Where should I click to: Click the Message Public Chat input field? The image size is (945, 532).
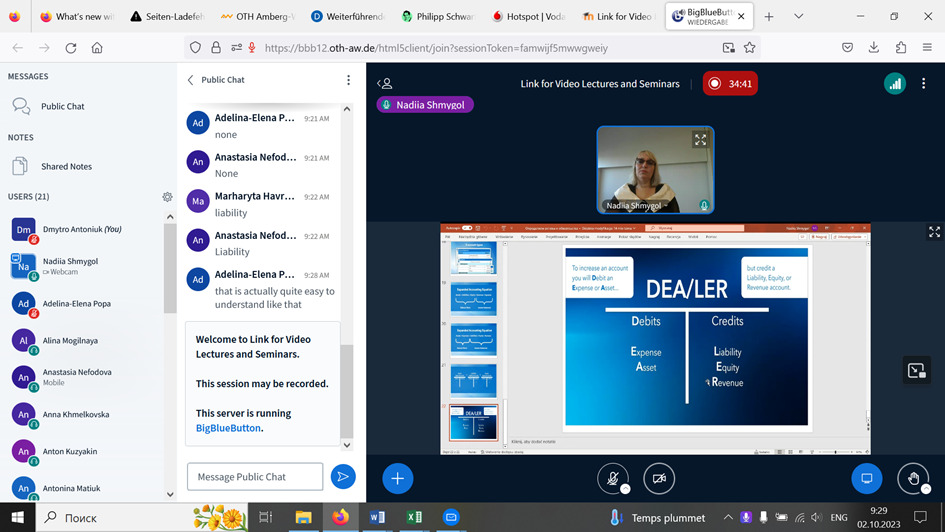[x=255, y=477]
